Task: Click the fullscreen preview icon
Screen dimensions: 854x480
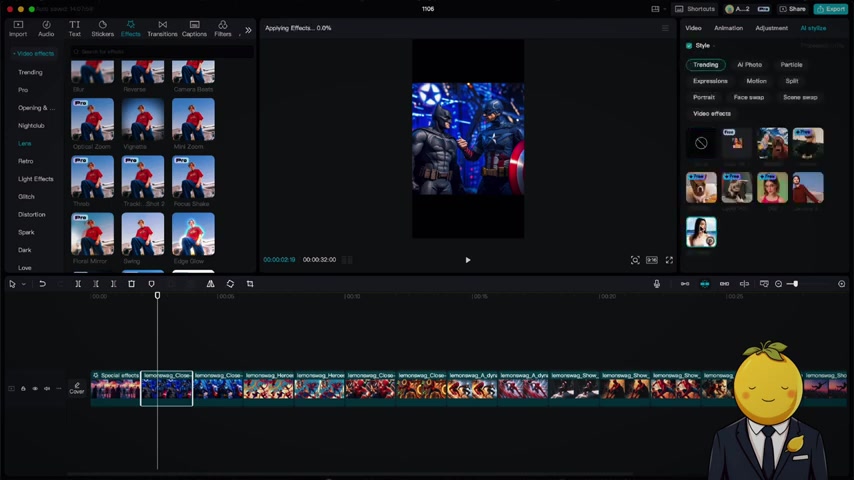Action: coord(669,260)
